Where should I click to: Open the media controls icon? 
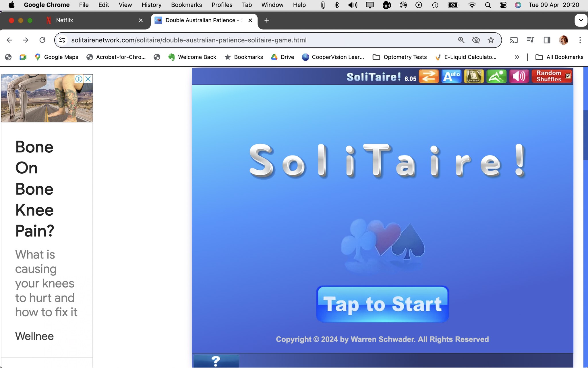tap(530, 40)
